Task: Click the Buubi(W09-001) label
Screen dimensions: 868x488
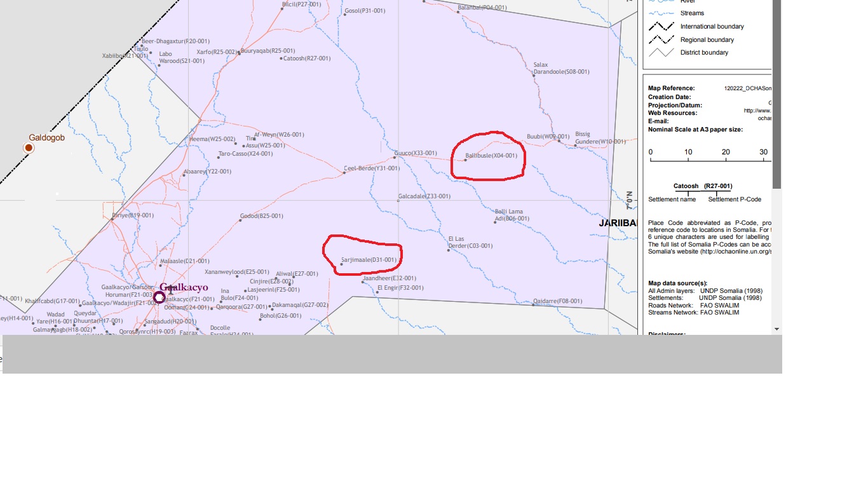Action: coord(548,137)
